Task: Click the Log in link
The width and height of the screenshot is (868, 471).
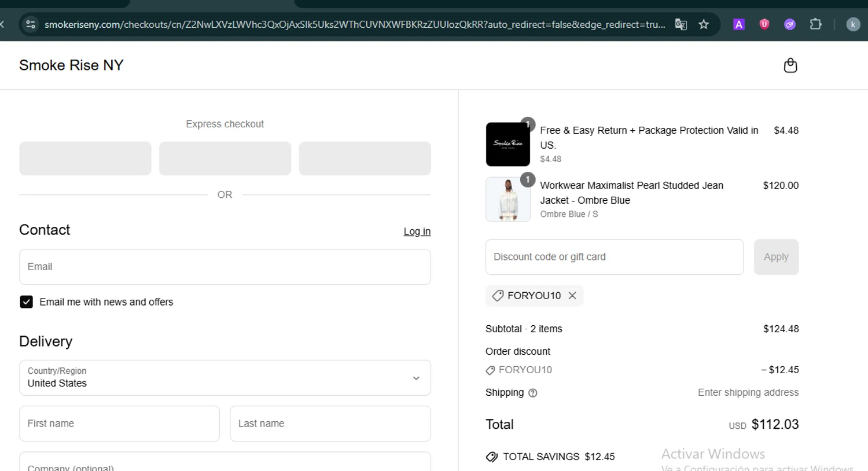Action: (417, 231)
